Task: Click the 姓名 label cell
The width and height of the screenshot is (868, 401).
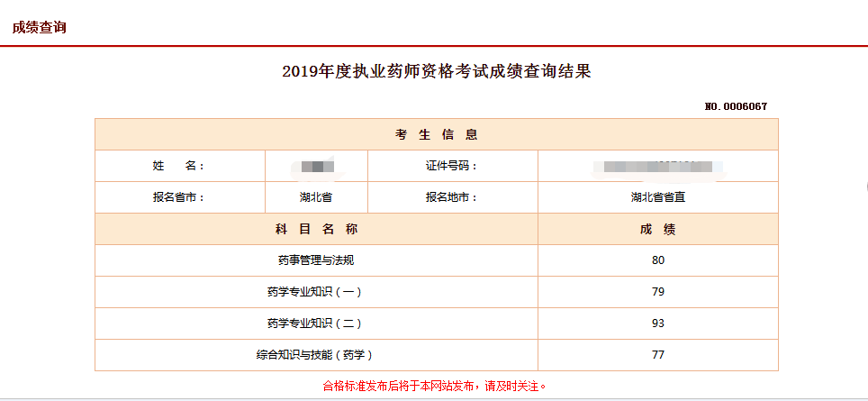Action: (179, 166)
